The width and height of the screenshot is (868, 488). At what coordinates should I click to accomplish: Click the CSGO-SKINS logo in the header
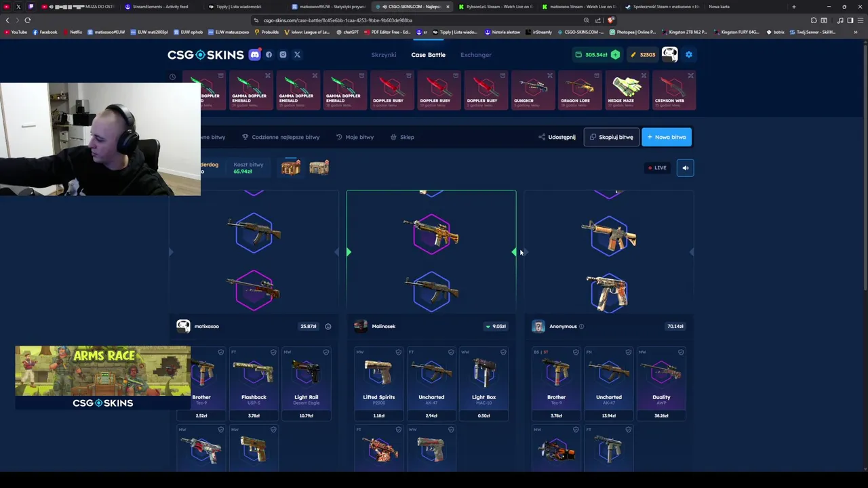click(x=205, y=55)
